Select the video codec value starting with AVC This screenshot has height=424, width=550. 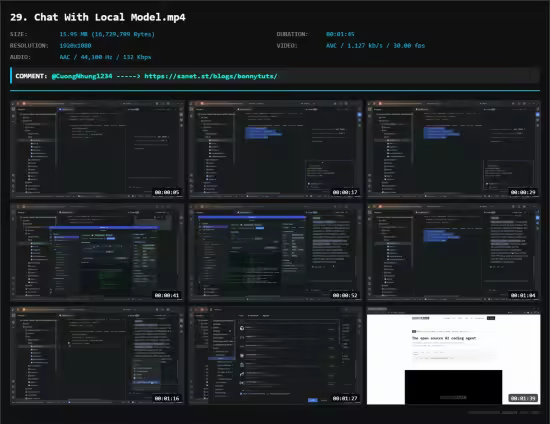[375, 46]
